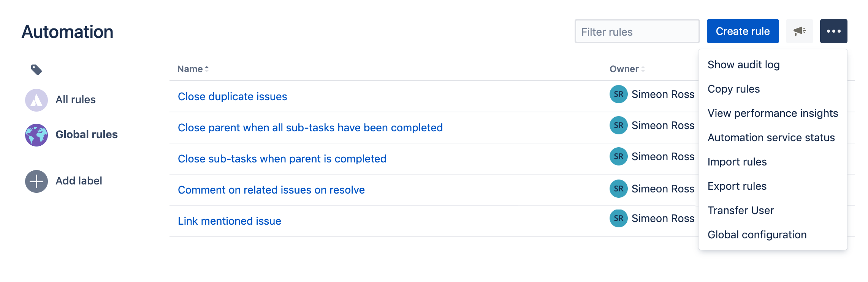Viewport: 868px width, 282px height.
Task: Click Simeon Ross avatar on first rule
Action: tap(618, 94)
